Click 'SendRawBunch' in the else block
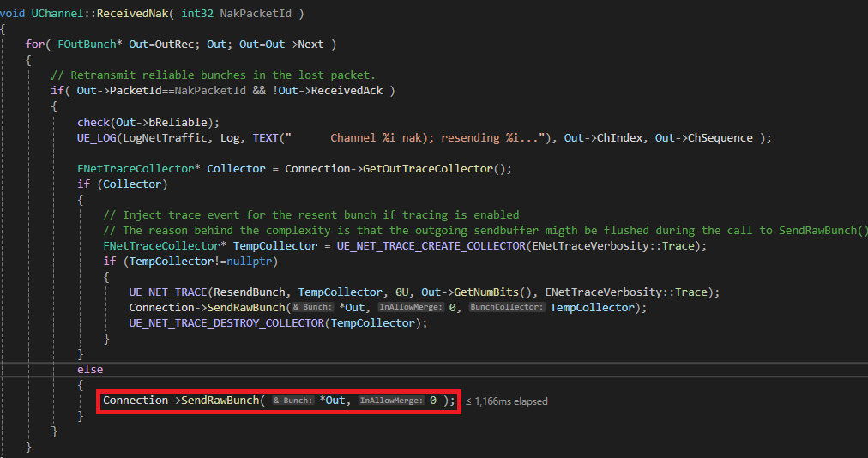This screenshot has width=868, height=458. (220, 401)
